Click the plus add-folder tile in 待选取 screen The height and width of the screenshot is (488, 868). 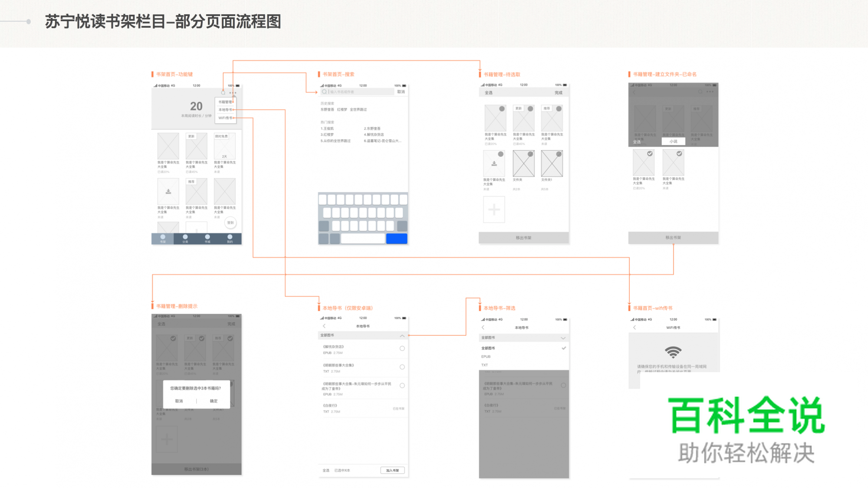[x=494, y=210]
